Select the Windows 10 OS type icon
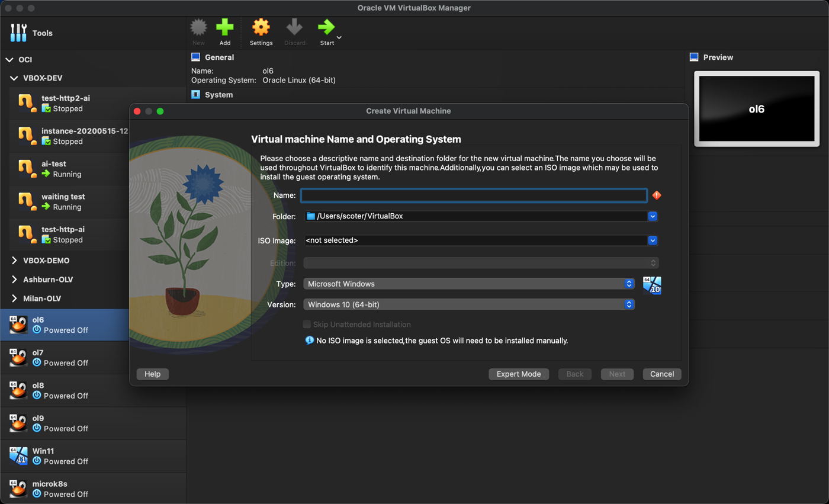 point(651,284)
